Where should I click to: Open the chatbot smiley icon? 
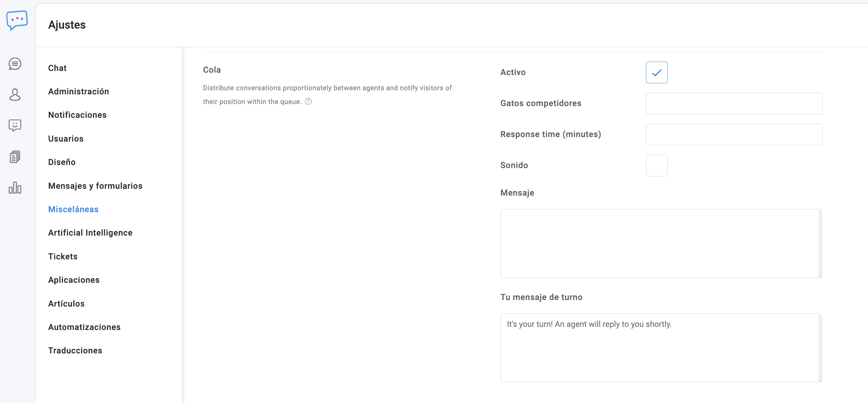click(x=15, y=126)
